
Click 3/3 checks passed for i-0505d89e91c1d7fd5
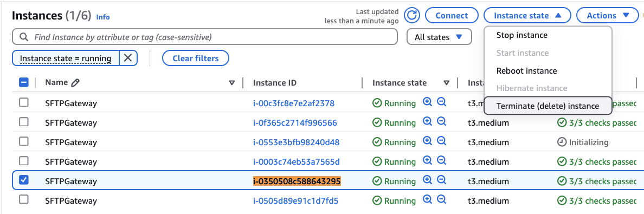coord(602,201)
